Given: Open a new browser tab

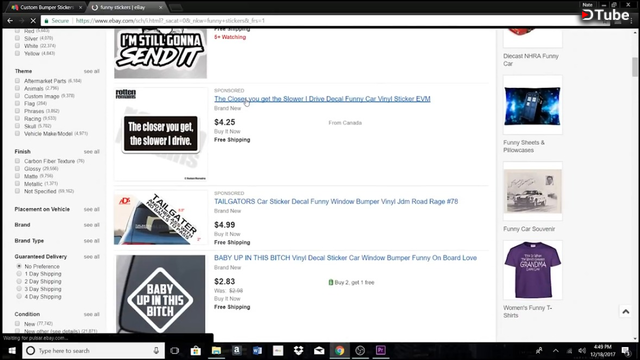Looking at the screenshot, I should pyautogui.click(x=176, y=7).
